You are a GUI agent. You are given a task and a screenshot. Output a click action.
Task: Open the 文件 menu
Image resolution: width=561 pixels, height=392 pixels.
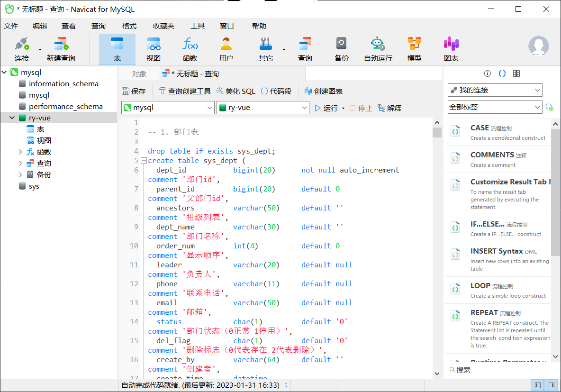[11, 26]
